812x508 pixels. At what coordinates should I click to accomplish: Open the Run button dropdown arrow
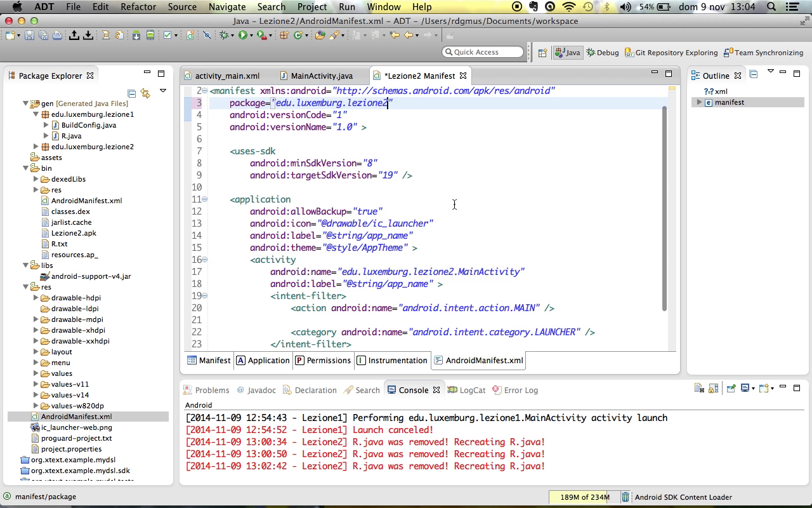(251, 36)
